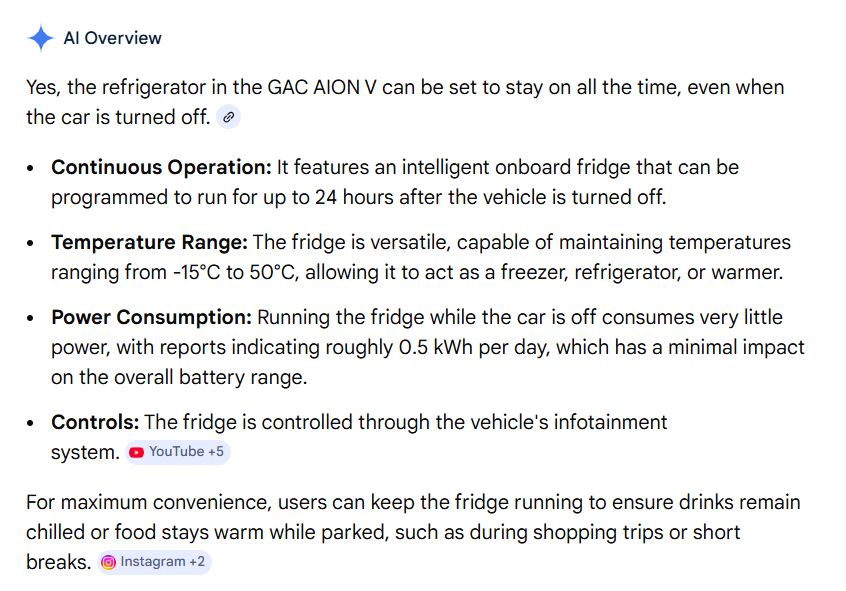Click the Instagram logo in the source chip
Screen dimensions: 846x591
pos(109,562)
